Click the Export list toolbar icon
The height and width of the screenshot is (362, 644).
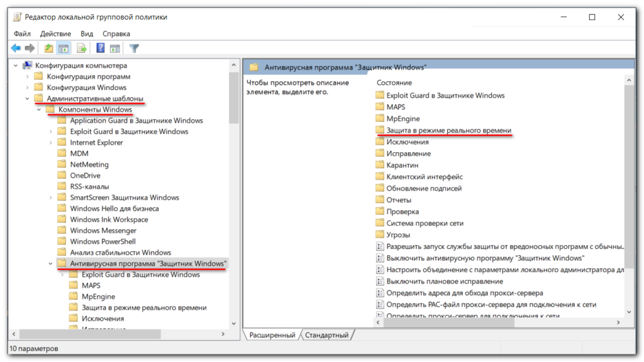click(82, 48)
